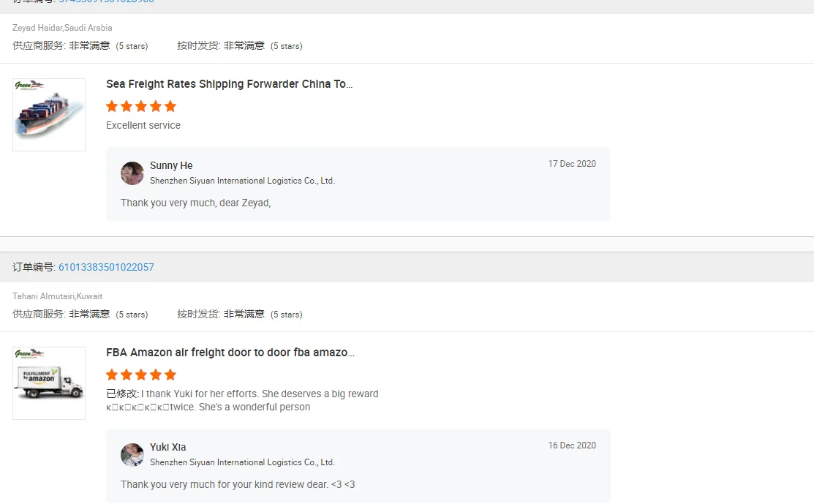
Task: Click Yuki Xia's profile avatar
Action: 132,455
